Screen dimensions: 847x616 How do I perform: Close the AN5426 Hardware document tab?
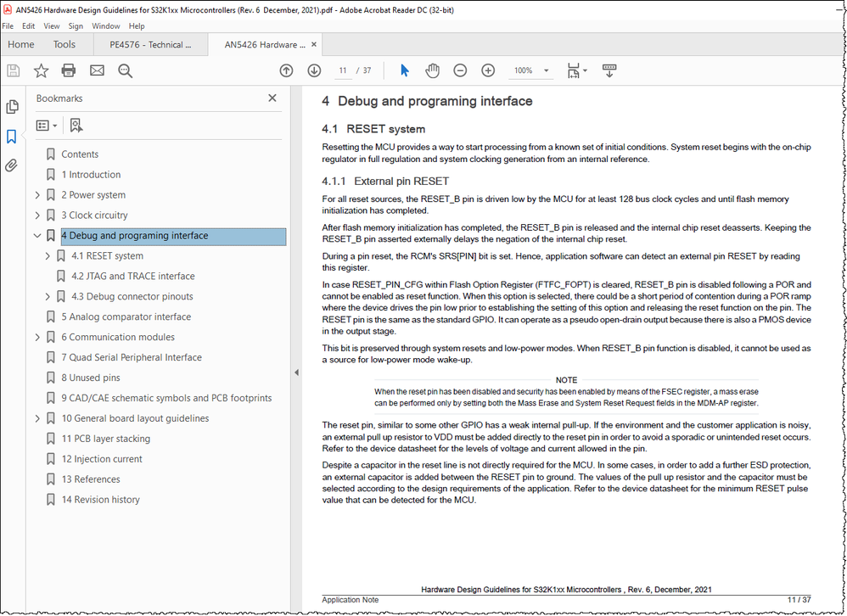(x=314, y=45)
